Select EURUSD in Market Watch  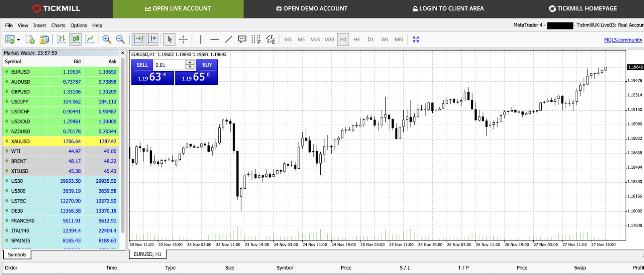61,72
